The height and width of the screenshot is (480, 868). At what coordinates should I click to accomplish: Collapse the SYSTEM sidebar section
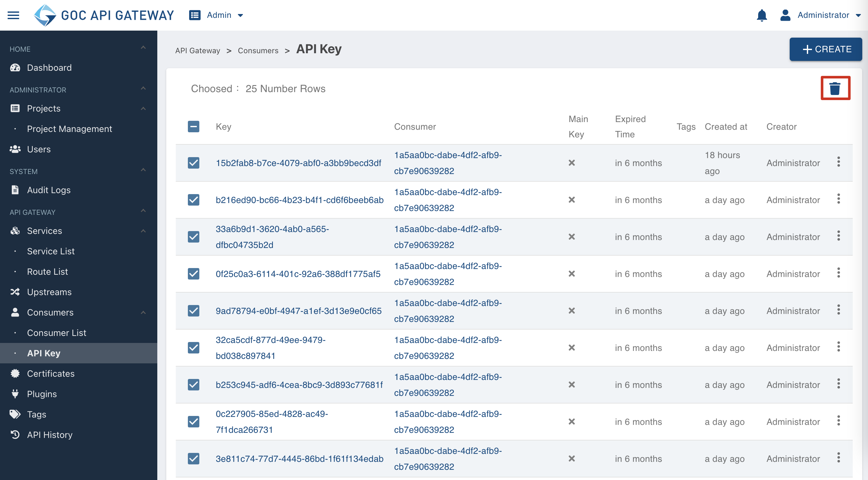click(x=143, y=170)
